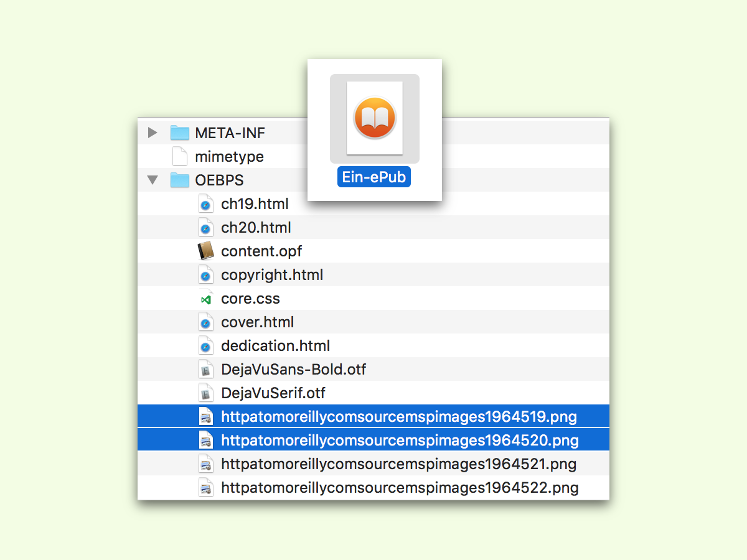
Task: Click the cover.html Safari file icon
Action: point(205,322)
